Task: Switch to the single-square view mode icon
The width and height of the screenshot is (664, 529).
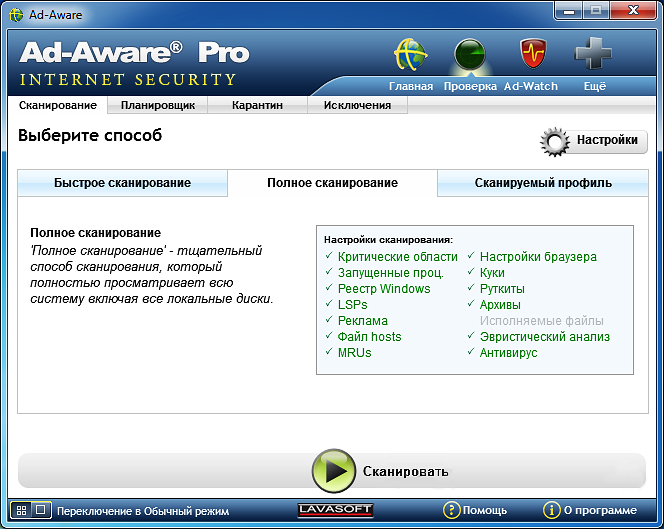Action: (x=41, y=510)
